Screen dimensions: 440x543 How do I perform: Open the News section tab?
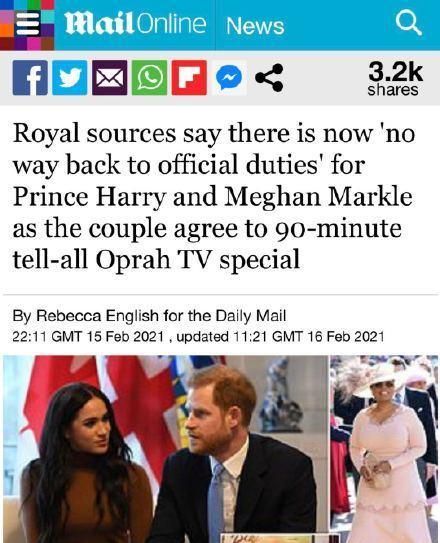(255, 26)
